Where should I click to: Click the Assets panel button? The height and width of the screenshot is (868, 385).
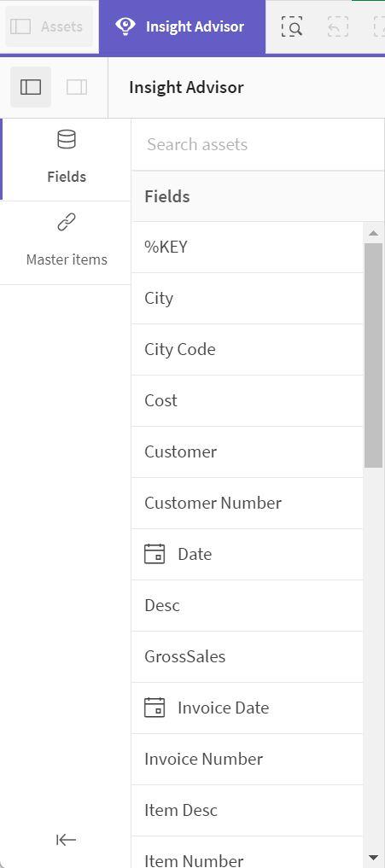(49, 26)
